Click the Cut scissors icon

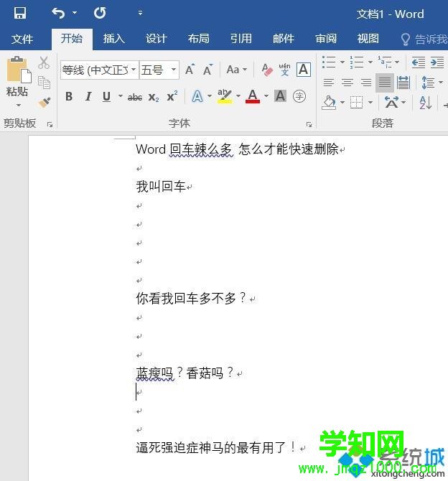click(x=44, y=62)
